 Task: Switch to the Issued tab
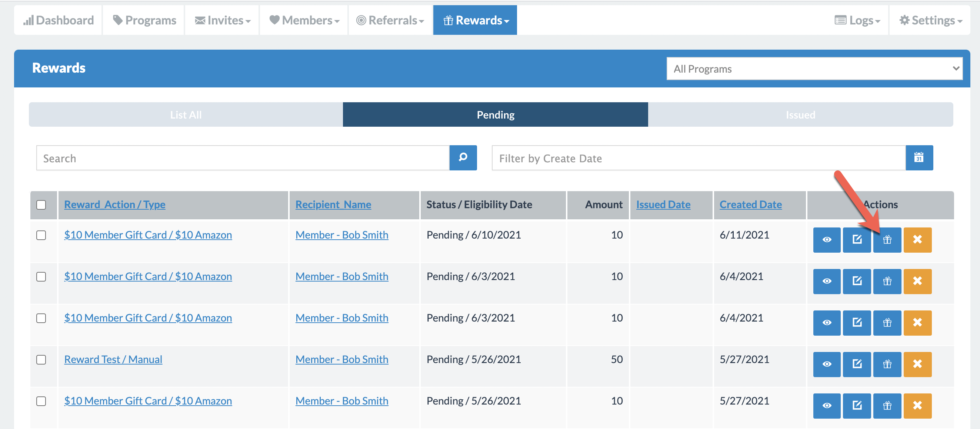[800, 114]
